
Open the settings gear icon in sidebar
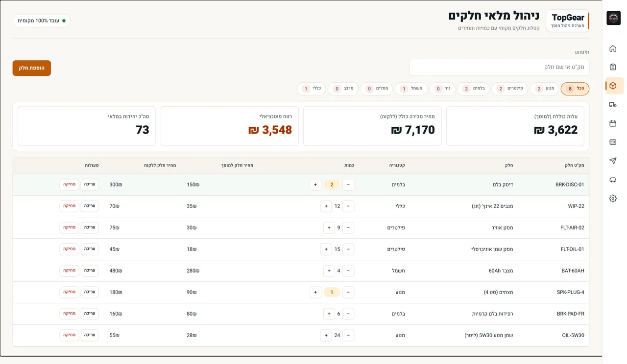[x=613, y=198]
